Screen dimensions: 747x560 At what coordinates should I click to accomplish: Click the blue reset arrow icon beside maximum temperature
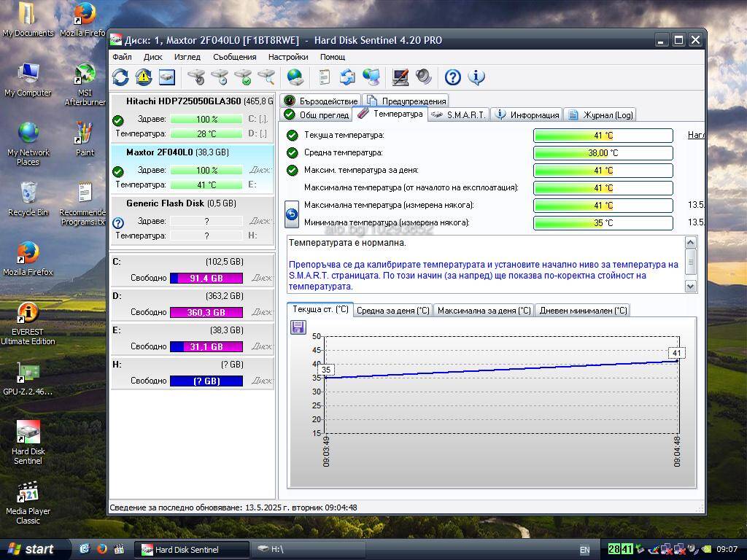point(292,214)
